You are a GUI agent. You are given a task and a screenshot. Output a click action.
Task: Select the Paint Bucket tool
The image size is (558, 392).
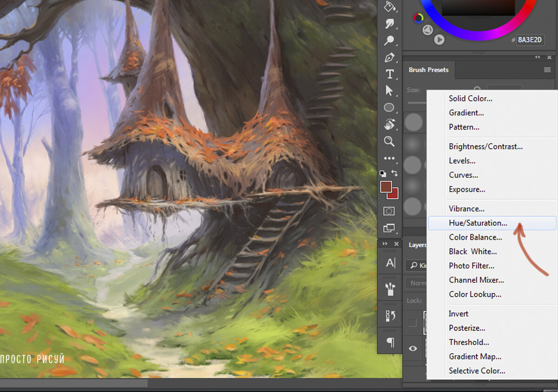[389, 7]
